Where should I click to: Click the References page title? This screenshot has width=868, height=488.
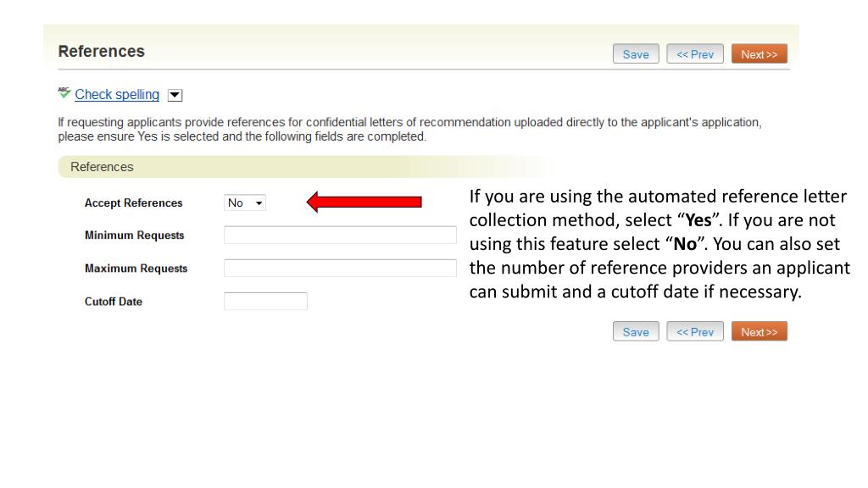[x=102, y=52]
